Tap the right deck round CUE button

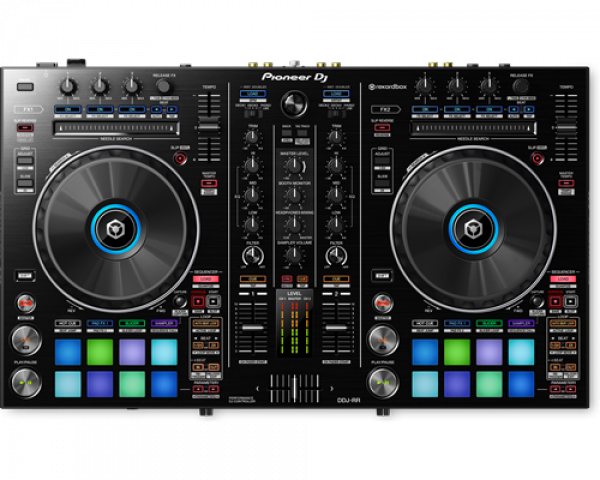[x=382, y=340]
